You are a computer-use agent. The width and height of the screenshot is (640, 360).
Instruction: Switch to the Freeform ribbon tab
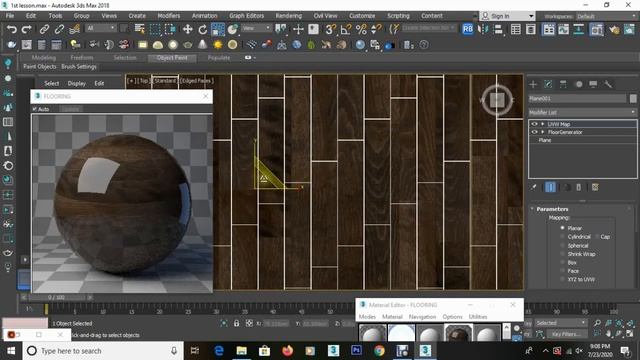pos(82,58)
